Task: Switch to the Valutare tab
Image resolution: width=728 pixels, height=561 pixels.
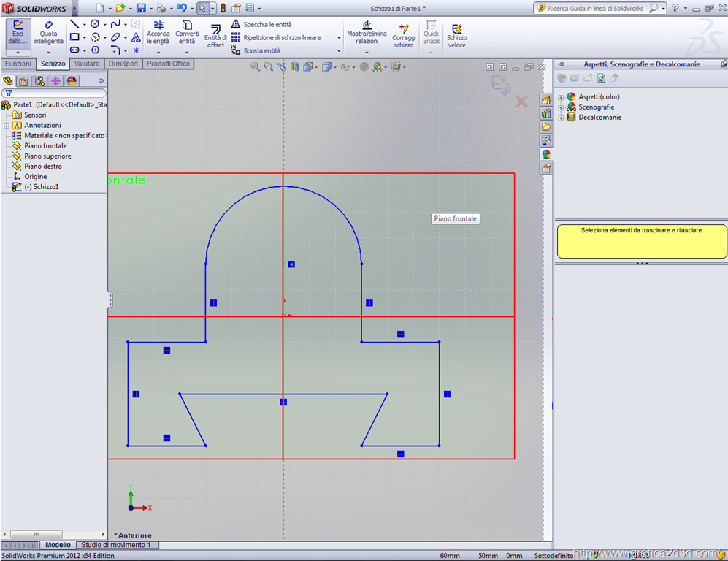Action: (87, 64)
